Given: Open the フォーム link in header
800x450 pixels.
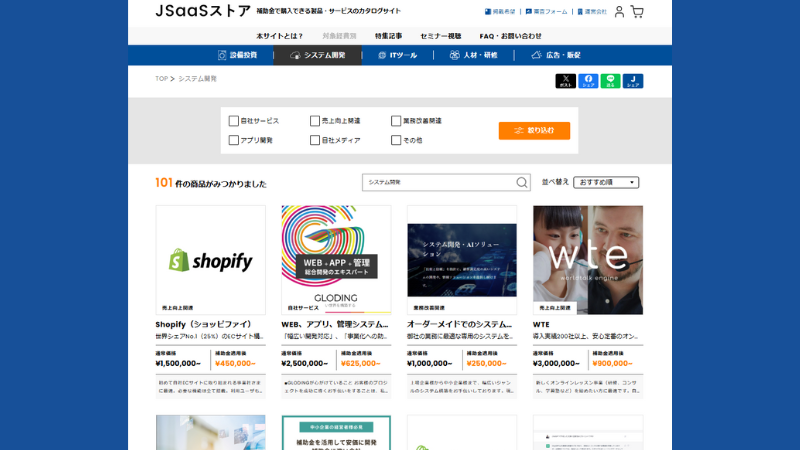Looking at the screenshot, I should point(546,11).
